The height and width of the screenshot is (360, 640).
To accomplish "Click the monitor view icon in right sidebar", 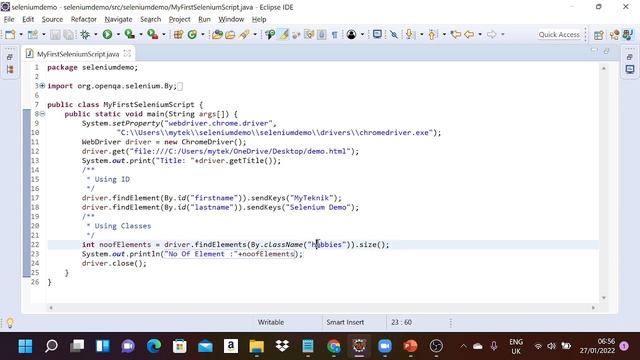I will (x=630, y=69).
